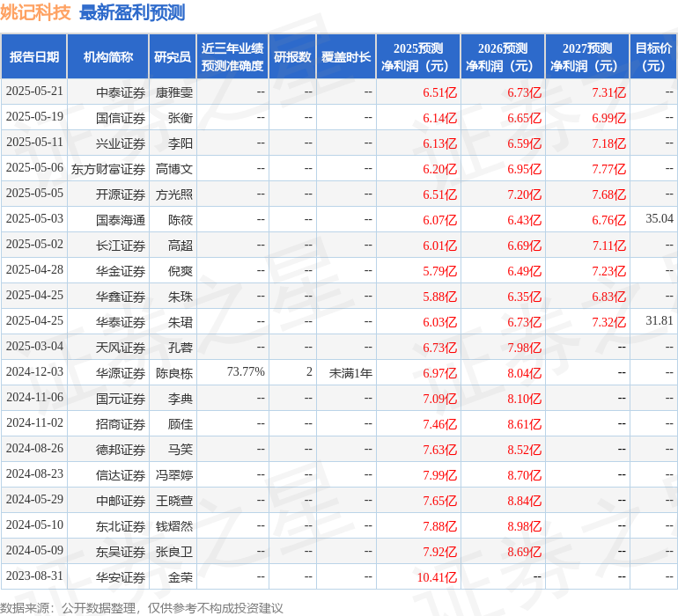Select the 10.41亿 profit forecast value
The image size is (678, 616).
click(438, 576)
